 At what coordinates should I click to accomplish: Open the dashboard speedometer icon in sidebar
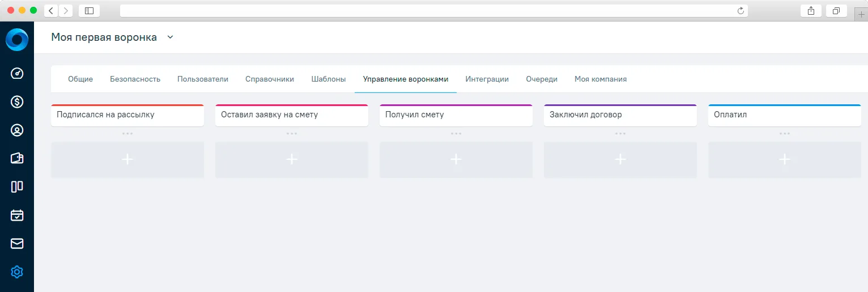[x=17, y=73]
